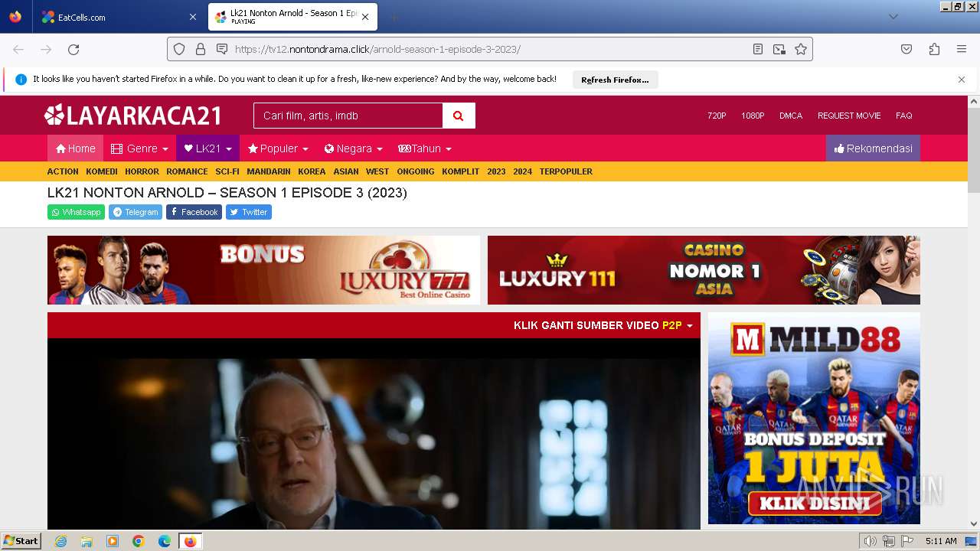The width and height of the screenshot is (980, 551).
Task: Open Firefox application hamburger menu
Action: coord(962,49)
